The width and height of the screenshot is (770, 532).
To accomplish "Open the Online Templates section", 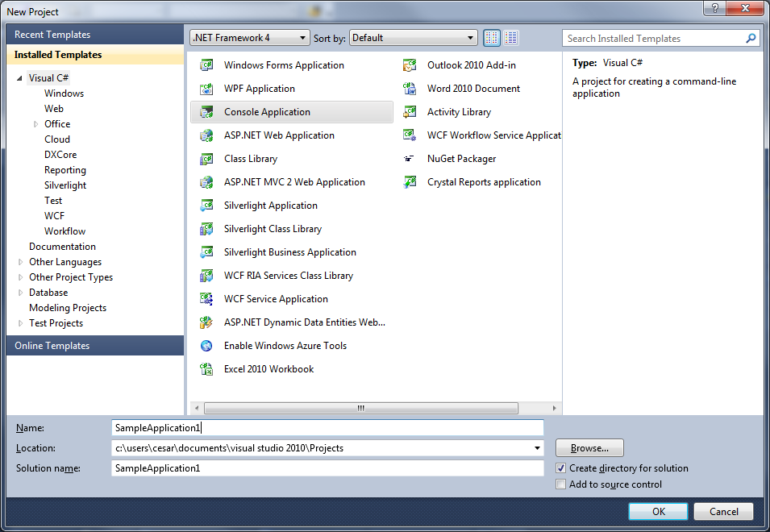I will click(95, 346).
